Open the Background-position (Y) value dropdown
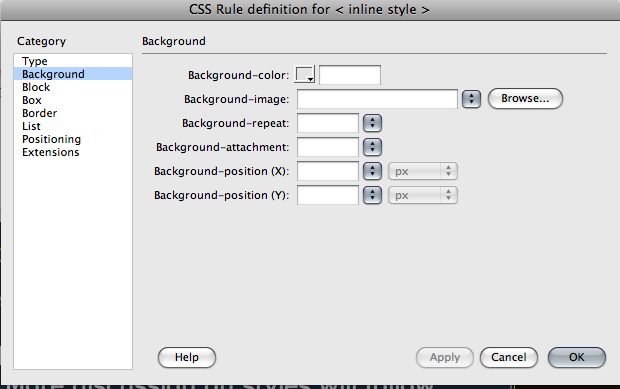Screen dimensions: 620x389 pyautogui.click(x=372, y=195)
